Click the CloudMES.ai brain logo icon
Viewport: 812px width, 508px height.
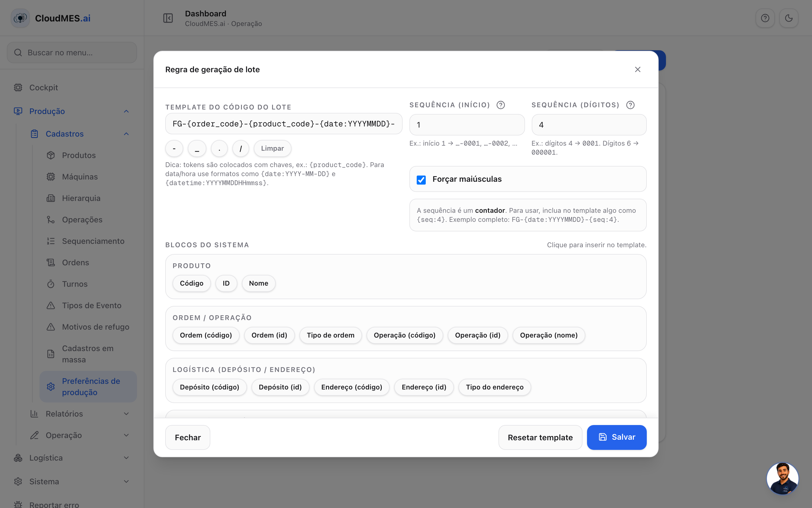coord(20,18)
